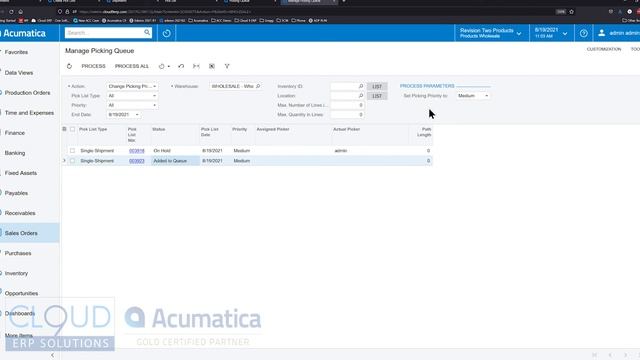Click the PROCESS button

click(93, 66)
